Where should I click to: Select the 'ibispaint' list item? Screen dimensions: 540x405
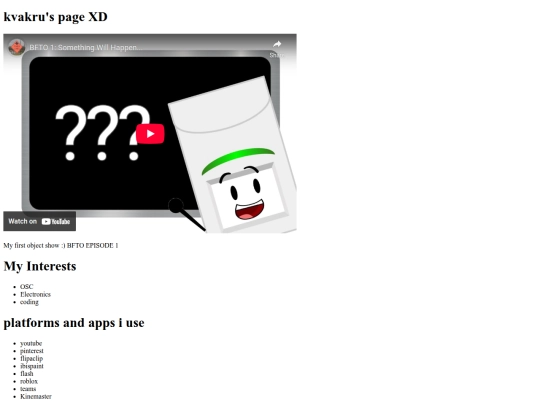point(32,366)
